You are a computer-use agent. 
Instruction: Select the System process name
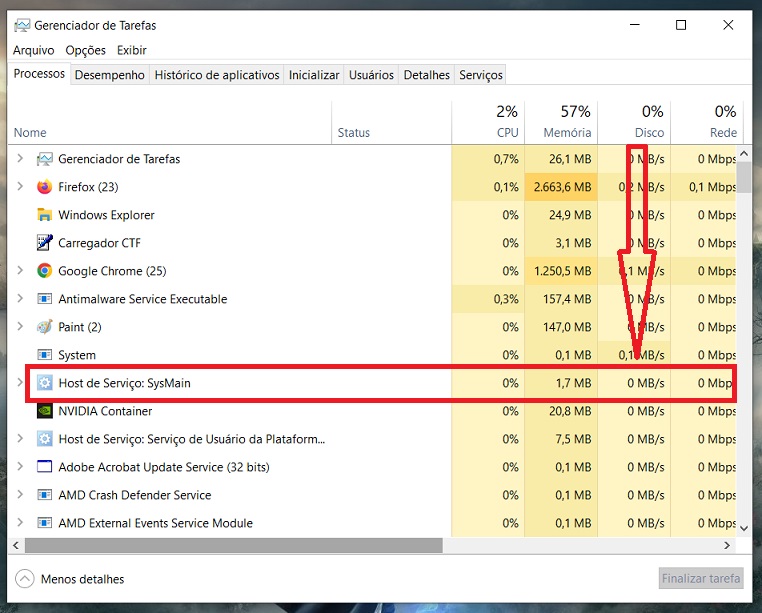77,355
